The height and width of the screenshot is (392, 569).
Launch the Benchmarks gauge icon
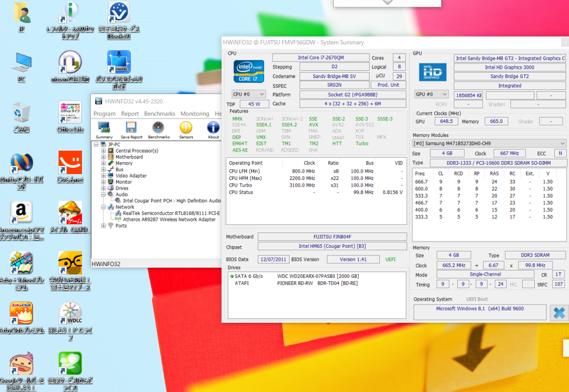pos(159,130)
